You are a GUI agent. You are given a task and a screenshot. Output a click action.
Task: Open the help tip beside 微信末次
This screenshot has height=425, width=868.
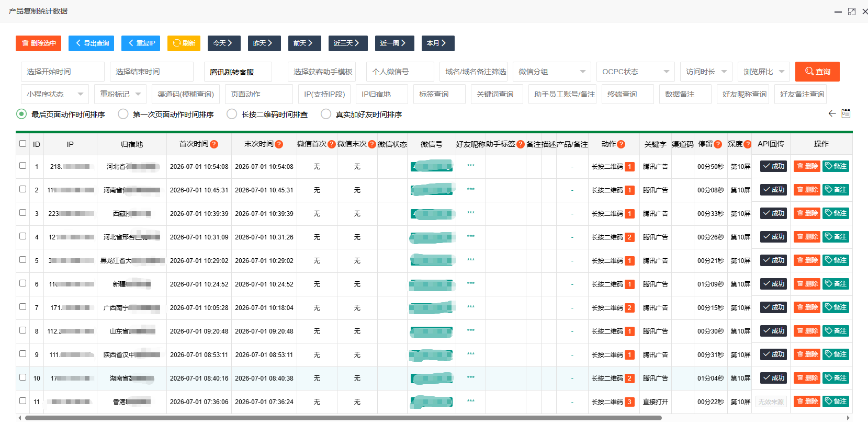click(372, 144)
